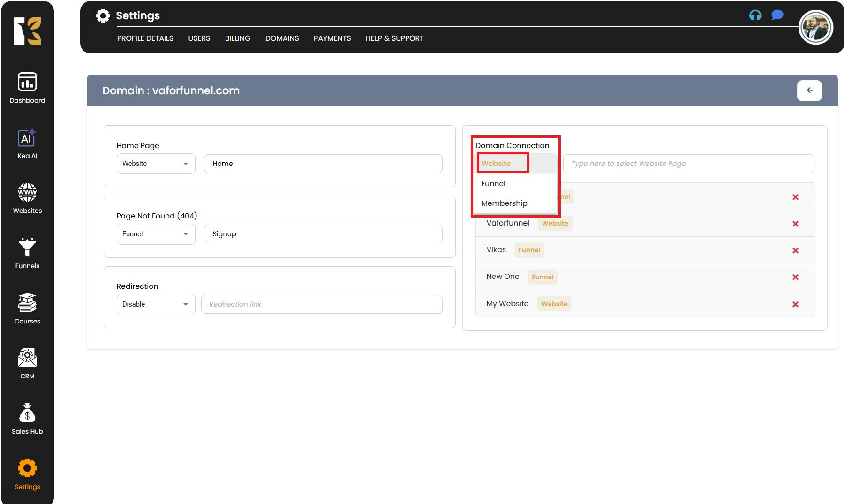Delete the Vikas funnel connection
This screenshot has width=852, height=504.
795,250
